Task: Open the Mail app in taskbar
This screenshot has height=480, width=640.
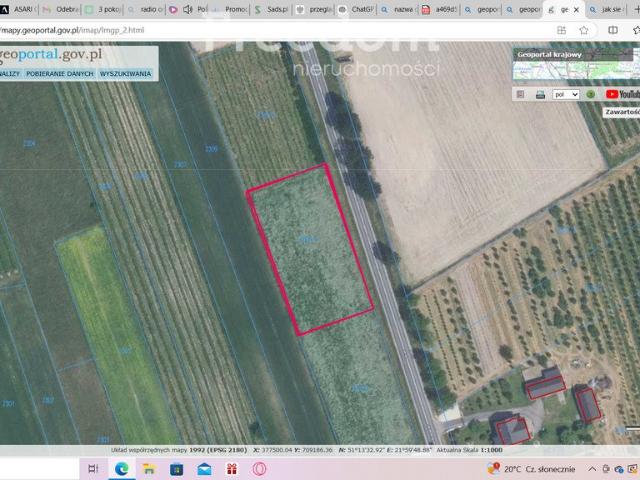Action: pyautogui.click(x=204, y=468)
